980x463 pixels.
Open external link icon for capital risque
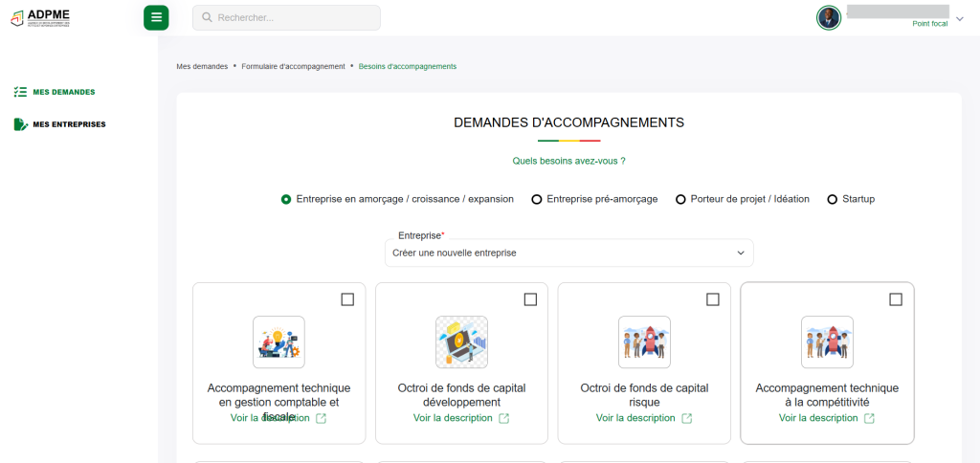point(686,418)
